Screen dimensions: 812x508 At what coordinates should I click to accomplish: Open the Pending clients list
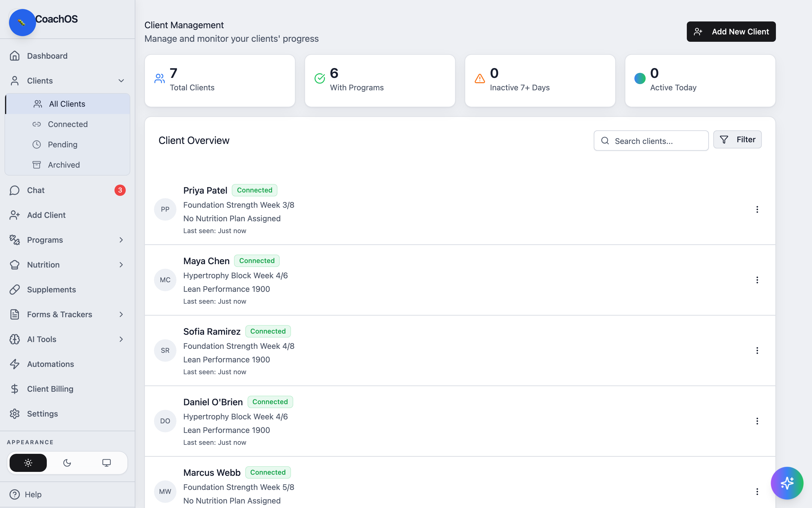68,144
